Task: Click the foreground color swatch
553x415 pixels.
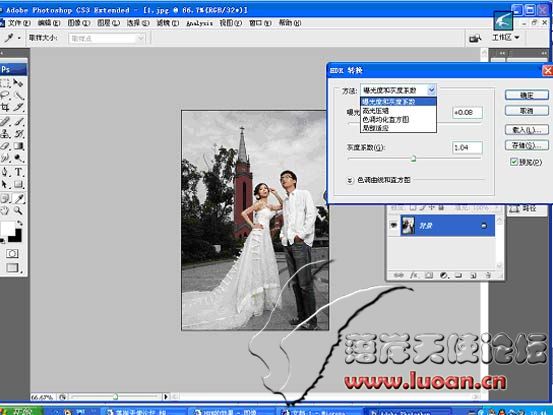Action: click(x=8, y=229)
